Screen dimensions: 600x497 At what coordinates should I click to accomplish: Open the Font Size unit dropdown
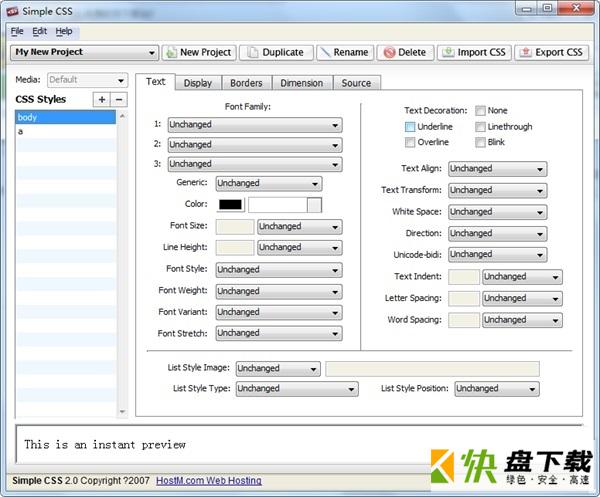coord(300,227)
